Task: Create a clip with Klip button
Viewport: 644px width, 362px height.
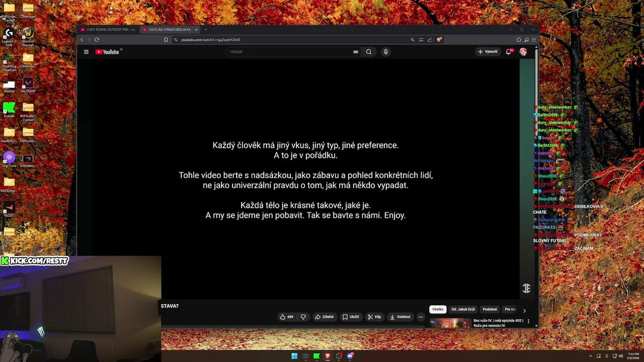Action: point(374,317)
